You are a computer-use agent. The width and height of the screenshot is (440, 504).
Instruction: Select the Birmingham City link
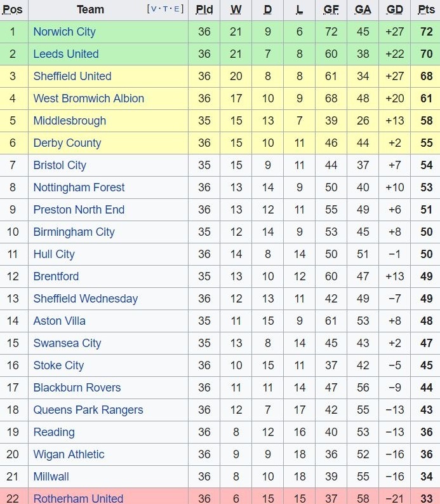pos(74,232)
